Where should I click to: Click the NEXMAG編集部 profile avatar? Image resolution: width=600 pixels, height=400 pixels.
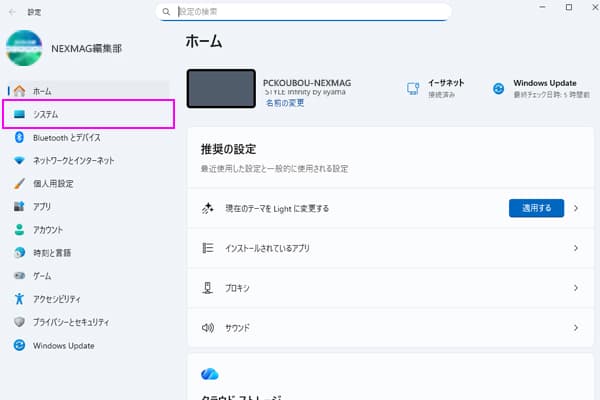point(24,48)
